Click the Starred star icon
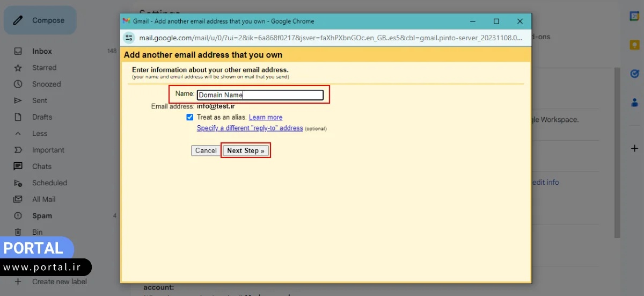The image size is (644, 296). click(18, 68)
